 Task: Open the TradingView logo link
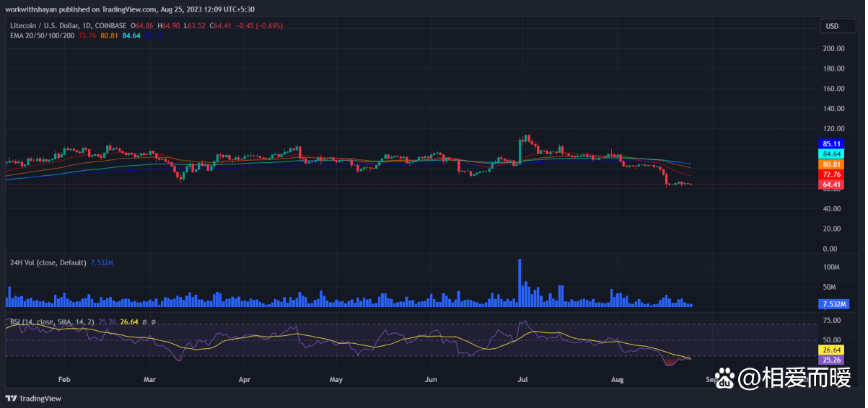click(33, 398)
